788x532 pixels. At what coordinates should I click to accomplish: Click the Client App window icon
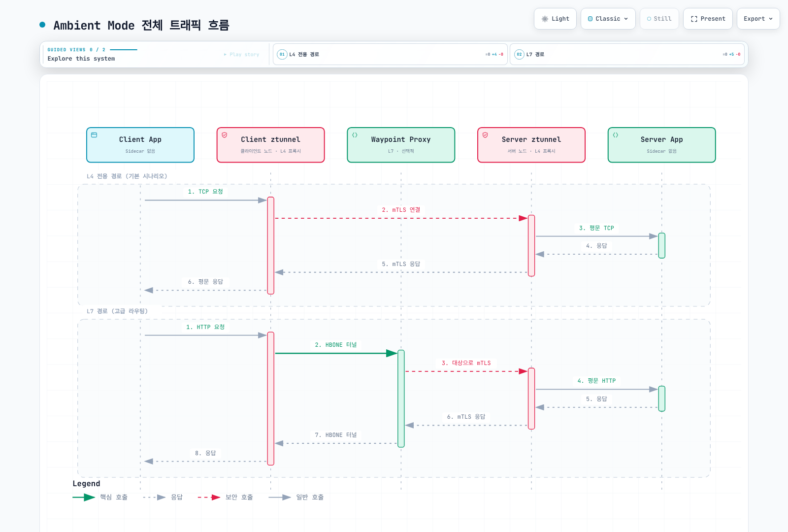coord(94,135)
